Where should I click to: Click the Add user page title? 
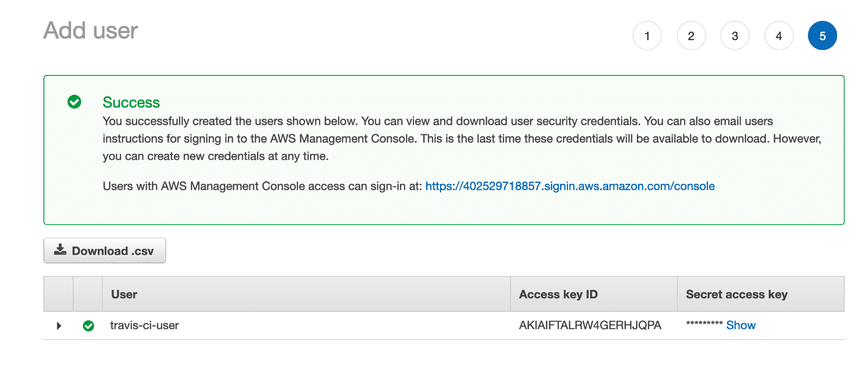[x=91, y=30]
